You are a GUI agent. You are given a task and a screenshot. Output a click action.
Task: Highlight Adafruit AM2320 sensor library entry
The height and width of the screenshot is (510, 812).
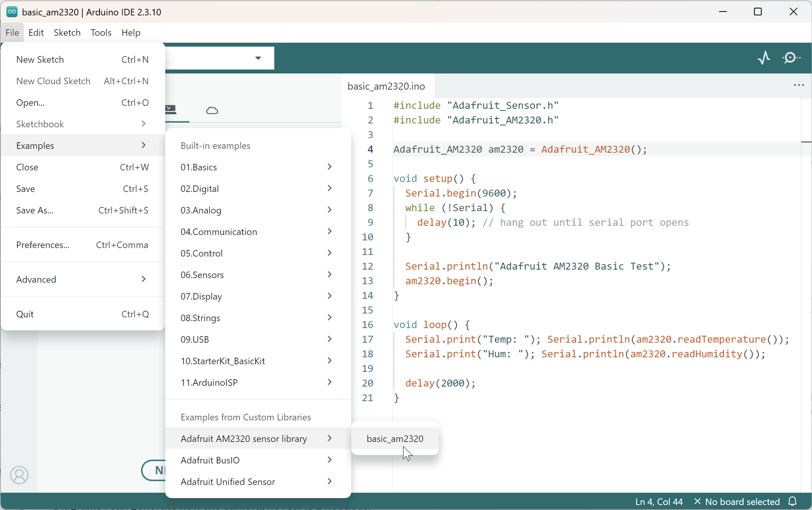point(258,438)
